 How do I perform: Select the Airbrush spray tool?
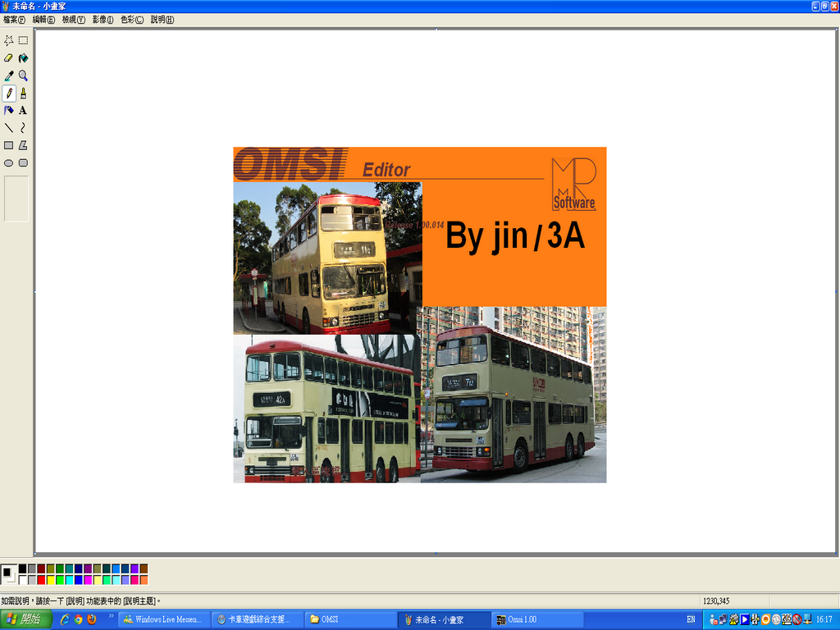(8, 111)
